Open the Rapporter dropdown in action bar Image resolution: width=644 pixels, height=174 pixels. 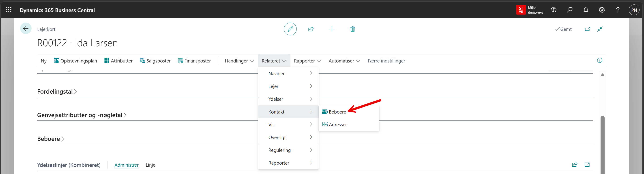click(x=307, y=61)
